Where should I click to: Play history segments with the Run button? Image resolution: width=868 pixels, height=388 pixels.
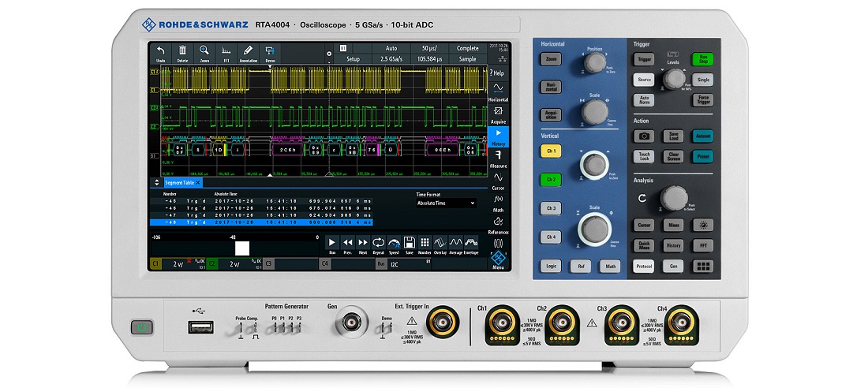tap(331, 244)
